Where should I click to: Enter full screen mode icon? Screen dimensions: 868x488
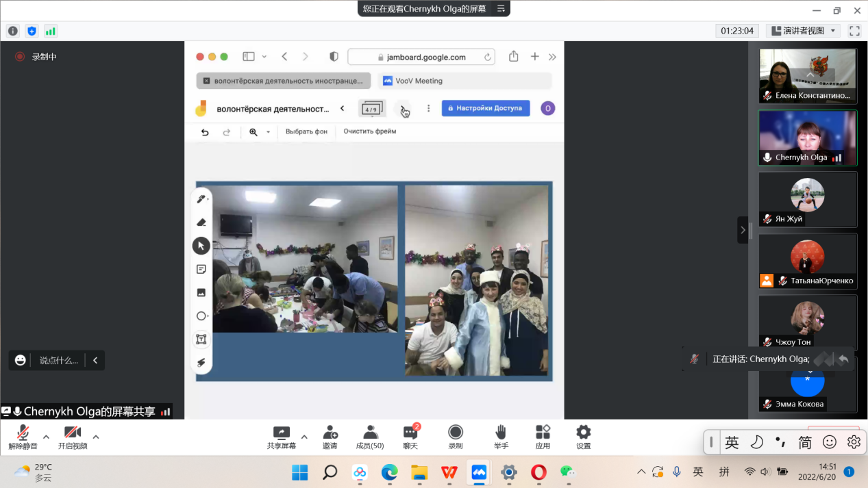tap(854, 31)
